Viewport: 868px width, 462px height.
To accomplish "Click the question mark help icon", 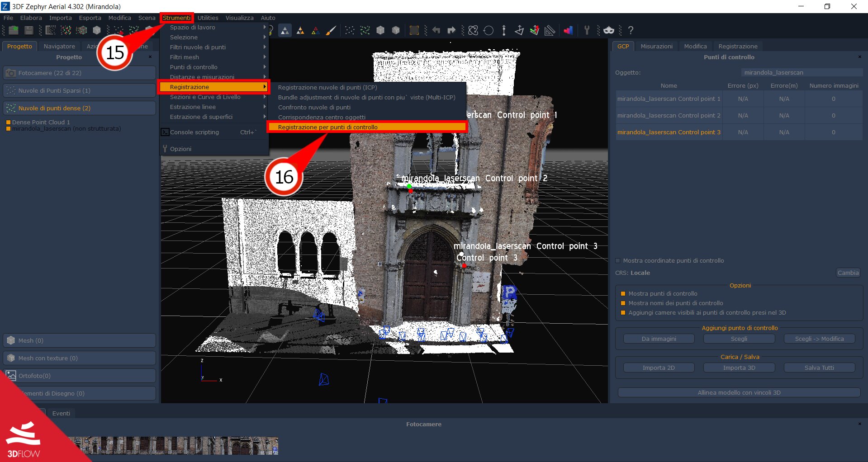I will (631, 30).
